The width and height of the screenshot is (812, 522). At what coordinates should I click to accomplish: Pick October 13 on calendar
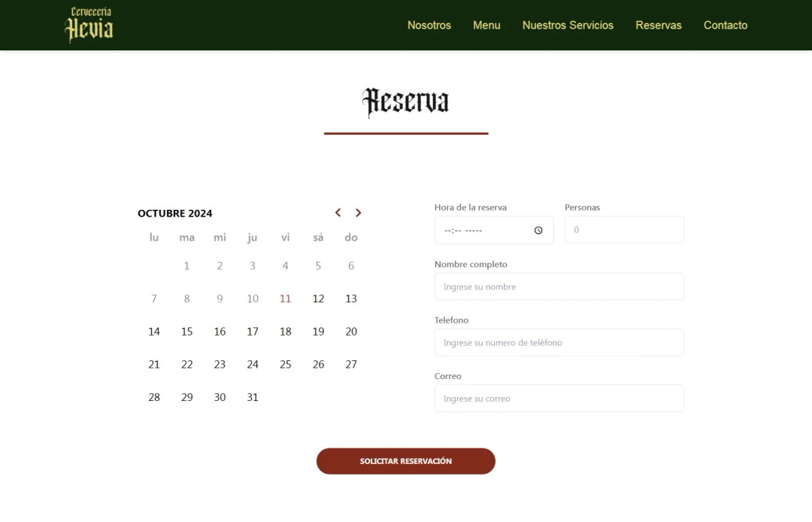pos(351,299)
